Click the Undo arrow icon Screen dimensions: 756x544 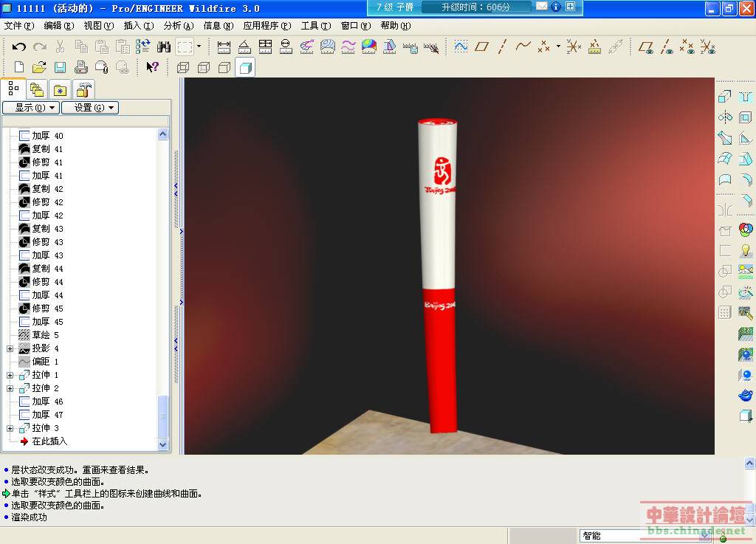point(19,47)
